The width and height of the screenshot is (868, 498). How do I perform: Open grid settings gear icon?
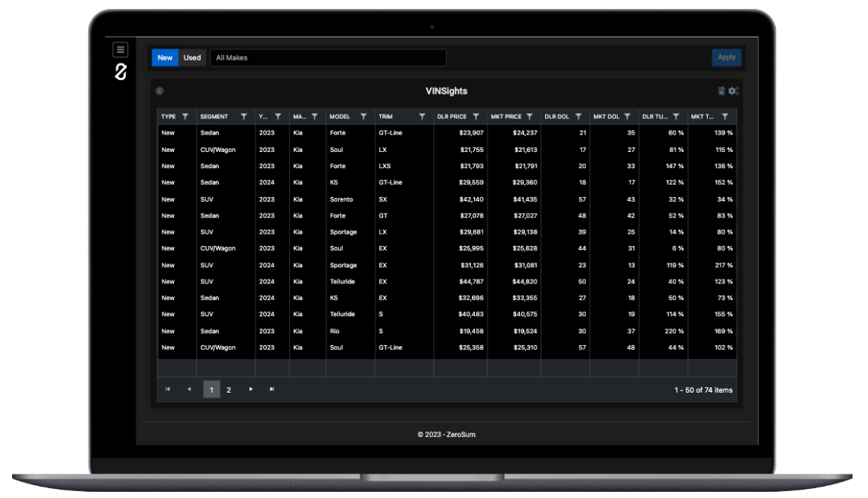(x=734, y=91)
